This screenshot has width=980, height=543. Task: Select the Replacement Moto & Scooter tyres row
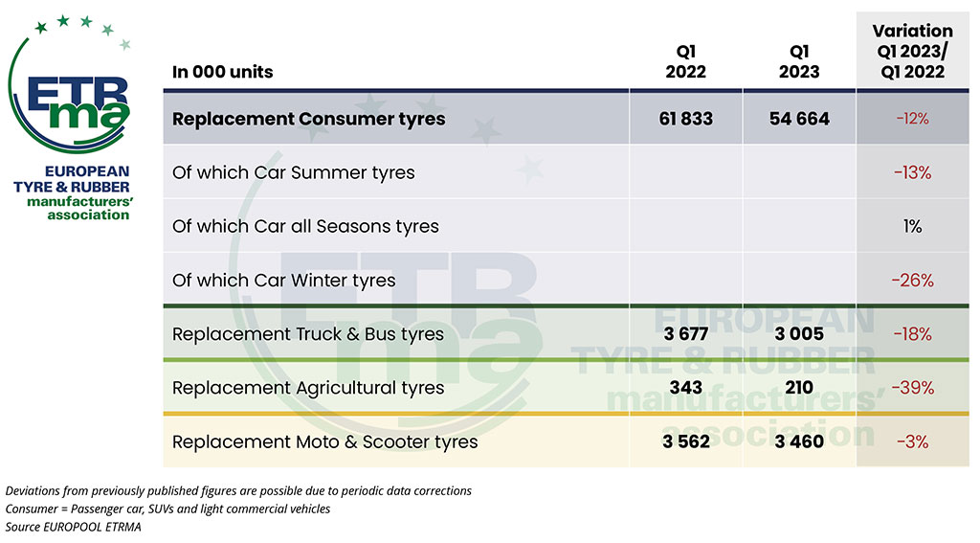tap(566, 441)
